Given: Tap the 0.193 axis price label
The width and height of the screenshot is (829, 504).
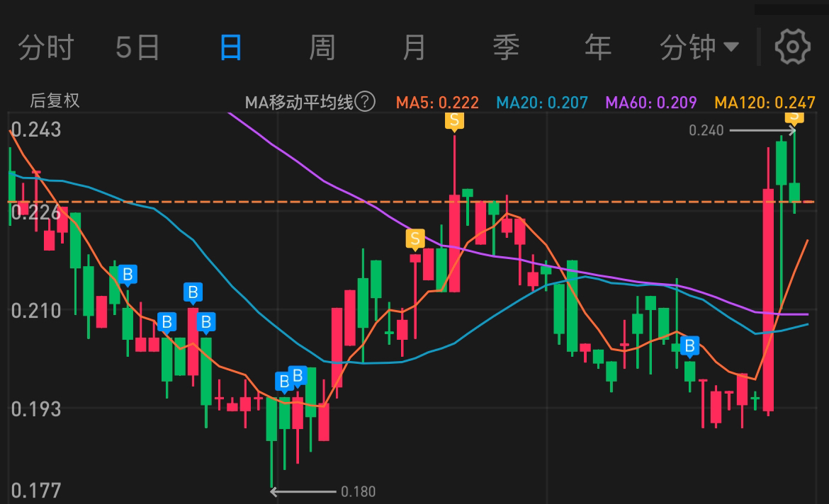Looking at the screenshot, I should (x=36, y=409).
